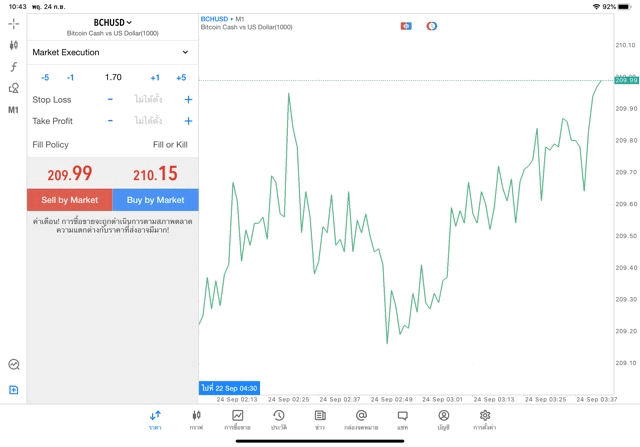This screenshot has height=447, width=640.
Task: Open the mailbox tab in bottom bar
Action: pos(361,420)
